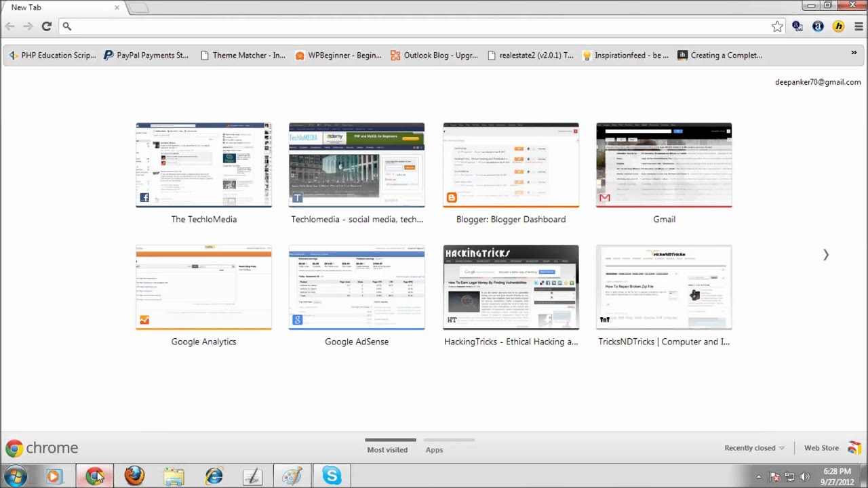Open Skype from the taskbar
This screenshot has height=488, width=868.
pyautogui.click(x=332, y=476)
